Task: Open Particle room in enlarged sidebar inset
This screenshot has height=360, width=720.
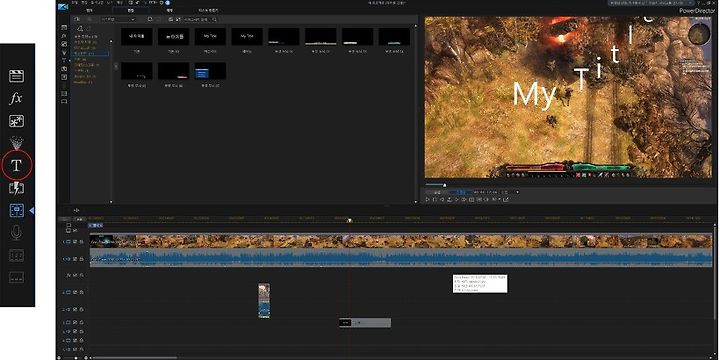Action: (17, 143)
